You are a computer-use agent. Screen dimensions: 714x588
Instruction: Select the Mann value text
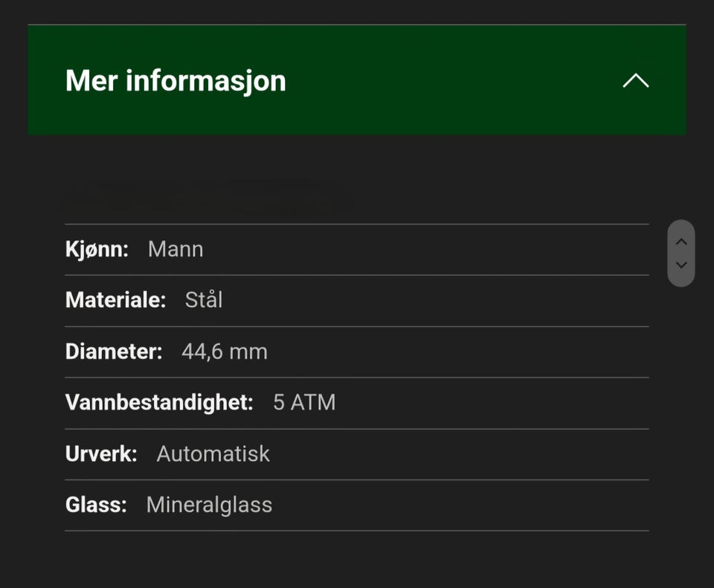176,250
